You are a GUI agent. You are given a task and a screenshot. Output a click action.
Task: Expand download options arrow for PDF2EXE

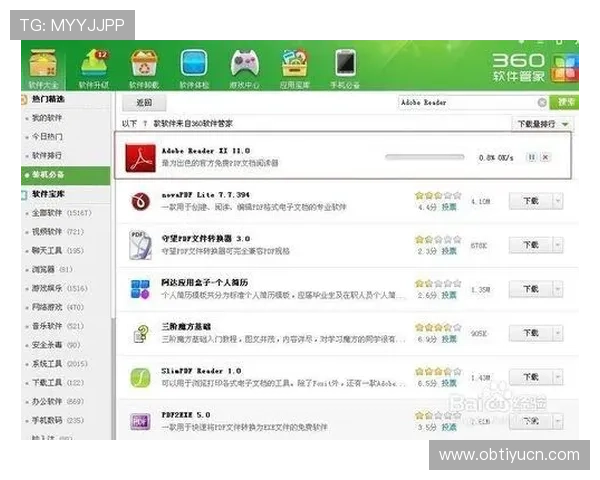[558, 421]
